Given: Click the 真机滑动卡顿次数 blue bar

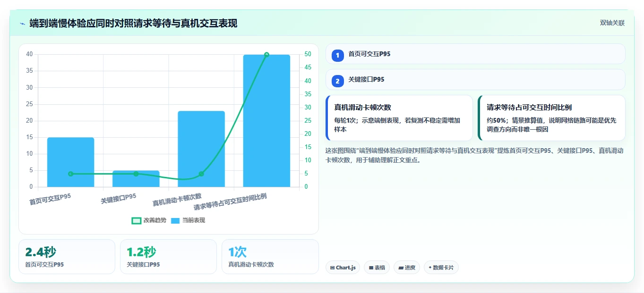Looking at the screenshot, I should pyautogui.click(x=201, y=149).
